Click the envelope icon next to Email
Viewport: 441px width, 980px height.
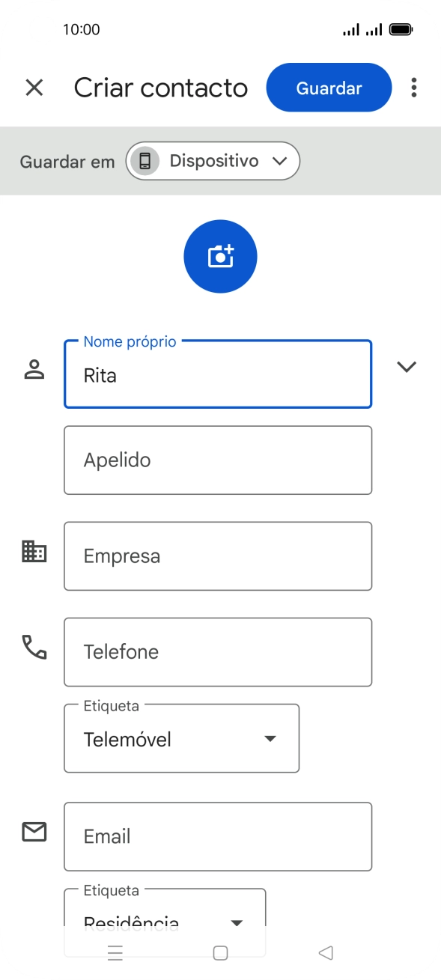(x=33, y=831)
